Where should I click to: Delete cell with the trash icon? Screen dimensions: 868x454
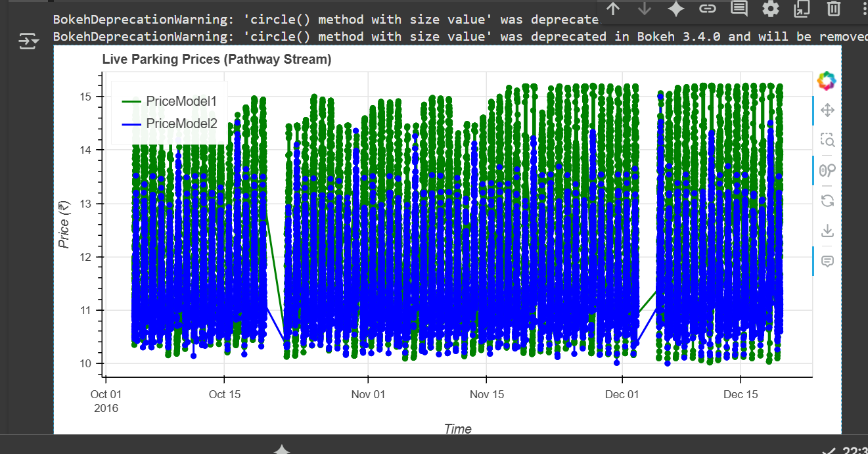tap(834, 9)
